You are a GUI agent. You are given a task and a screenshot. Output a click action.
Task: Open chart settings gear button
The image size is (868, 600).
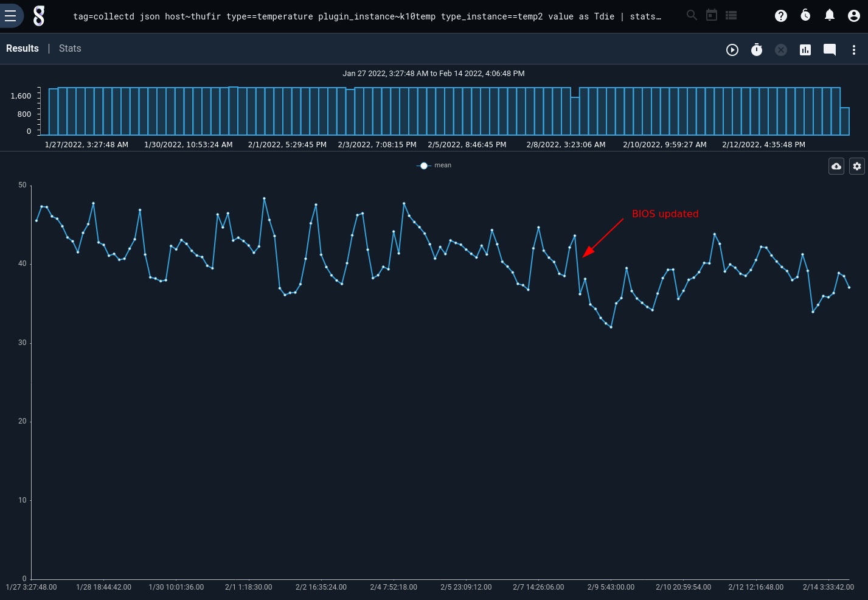pos(857,166)
